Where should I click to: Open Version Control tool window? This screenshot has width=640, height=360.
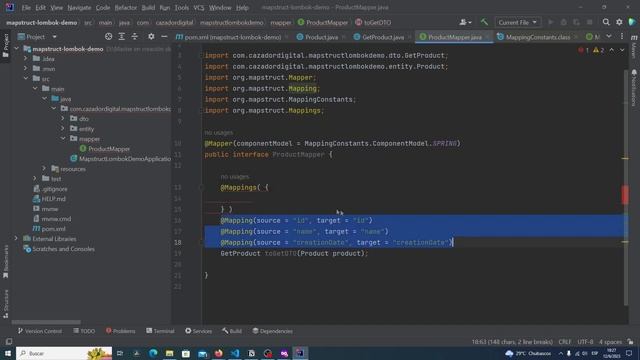[40, 331]
